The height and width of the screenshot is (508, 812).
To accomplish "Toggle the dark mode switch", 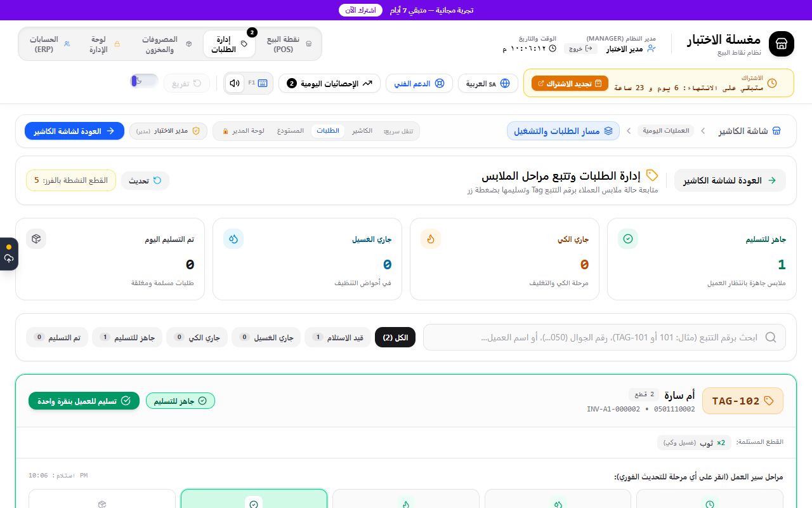I will 144,81.
